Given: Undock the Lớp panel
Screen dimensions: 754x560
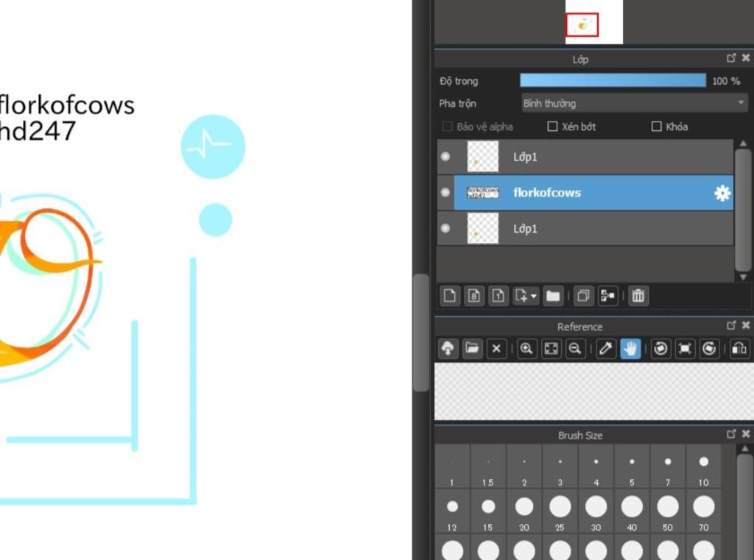Looking at the screenshot, I should (x=731, y=58).
